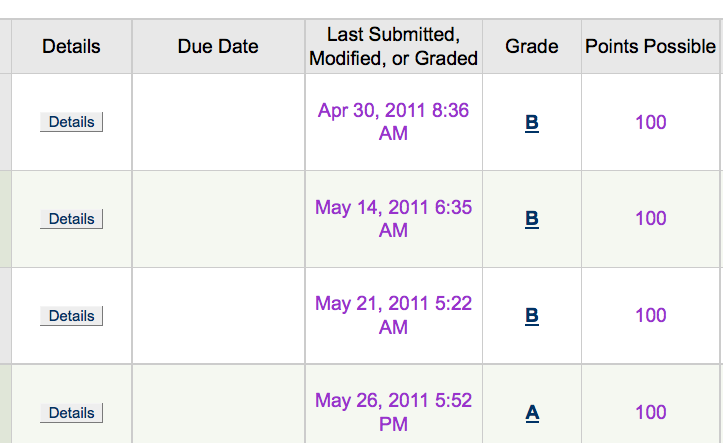Open the B grade link for Apr 30 submission
Viewport: 723px width, 443px height.
(x=532, y=123)
